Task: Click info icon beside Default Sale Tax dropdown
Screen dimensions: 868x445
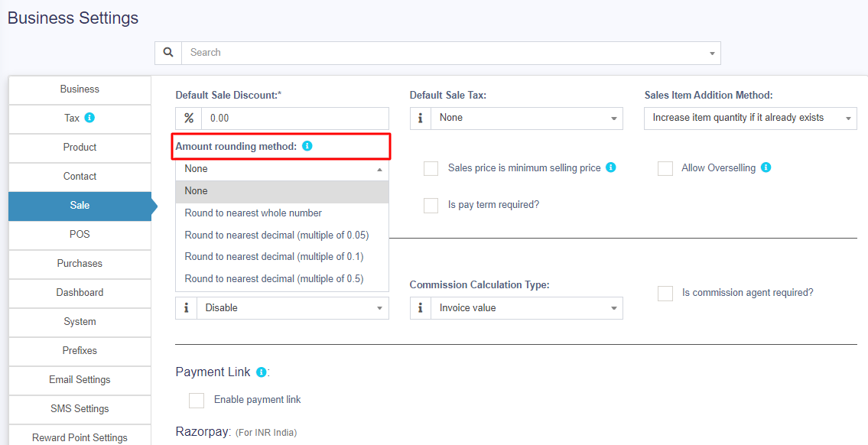Action: coord(421,119)
